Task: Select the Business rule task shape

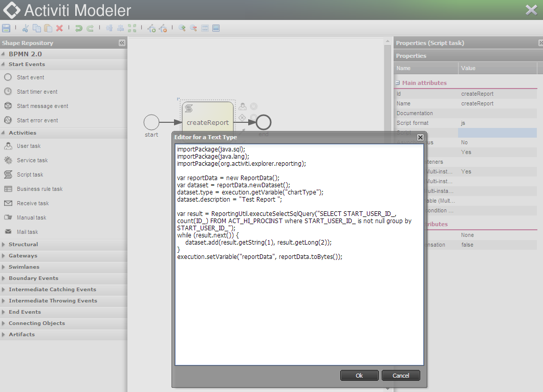Action: [x=40, y=189]
